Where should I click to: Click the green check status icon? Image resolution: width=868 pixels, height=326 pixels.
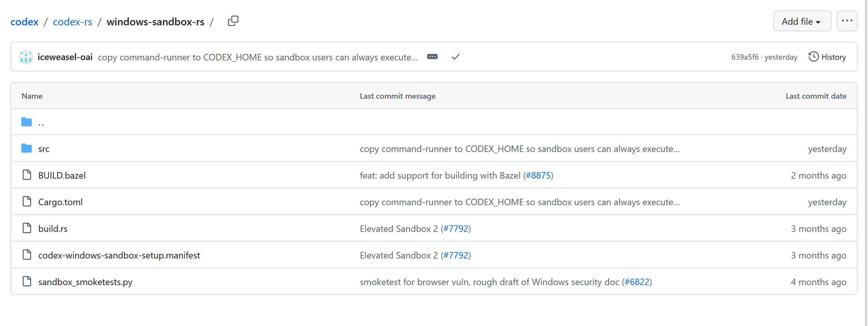[455, 57]
